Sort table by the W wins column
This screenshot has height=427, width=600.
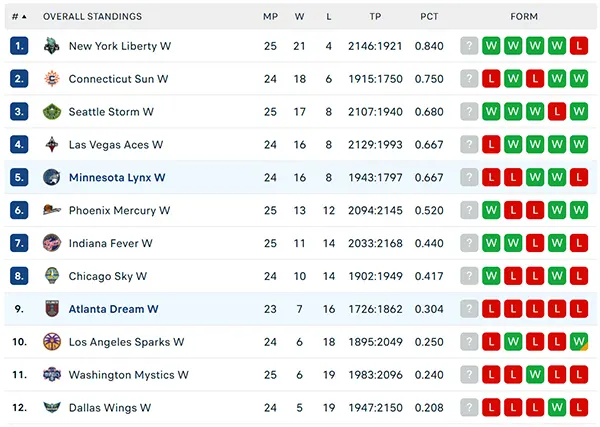click(x=299, y=16)
